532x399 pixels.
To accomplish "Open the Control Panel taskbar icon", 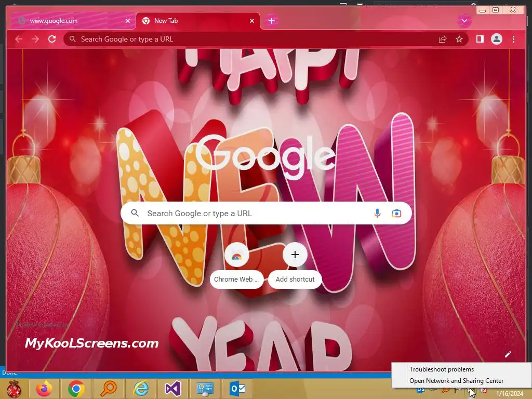I will coord(205,389).
